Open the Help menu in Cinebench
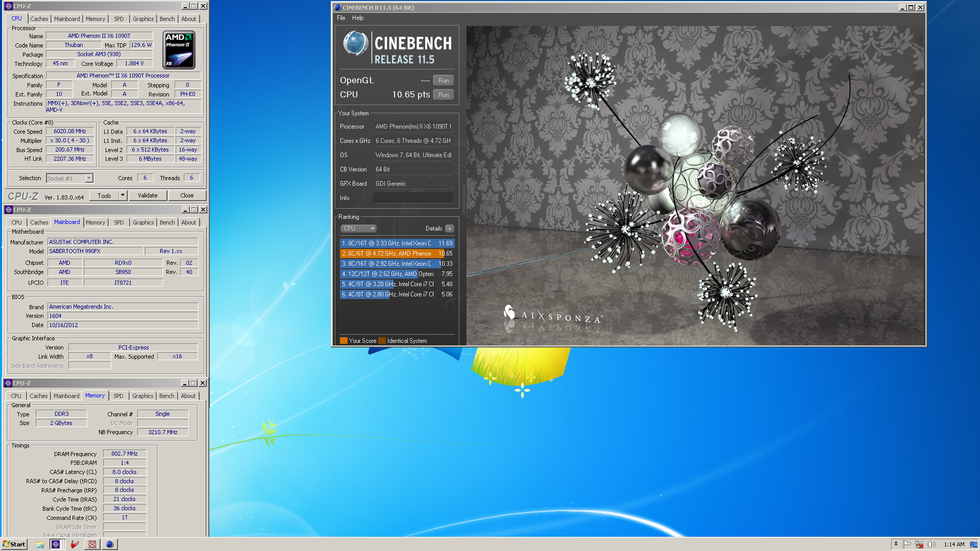Image resolution: width=980 pixels, height=551 pixels. pos(358,18)
